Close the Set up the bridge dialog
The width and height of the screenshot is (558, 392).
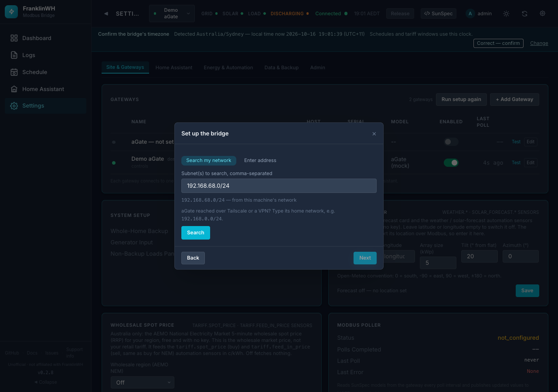tap(374, 134)
